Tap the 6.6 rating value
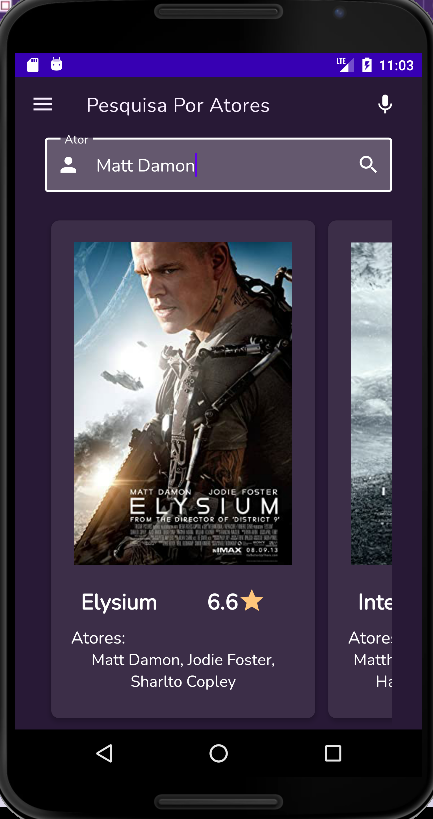This screenshot has width=433, height=819. tap(223, 602)
